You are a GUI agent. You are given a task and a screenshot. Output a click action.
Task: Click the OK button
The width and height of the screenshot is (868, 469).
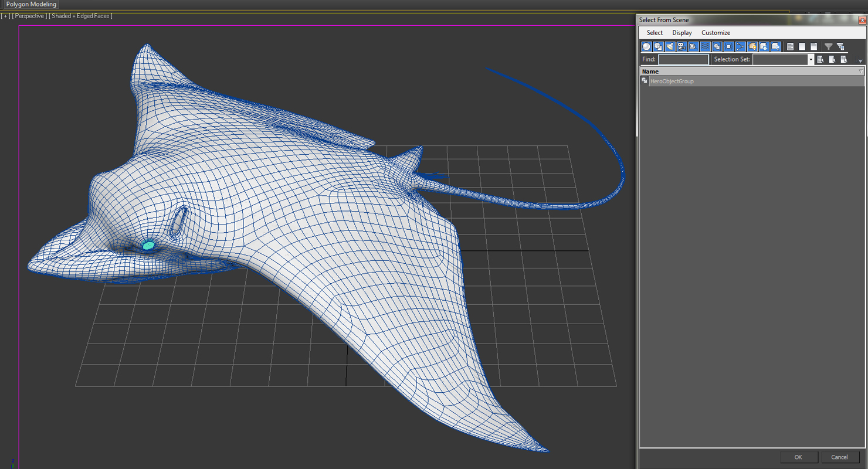point(798,457)
